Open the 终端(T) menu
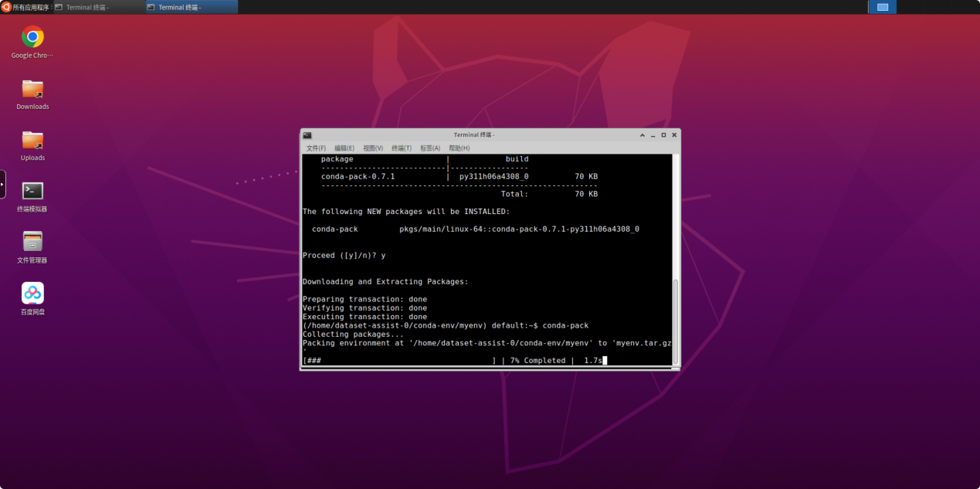The image size is (980, 489). [x=402, y=148]
